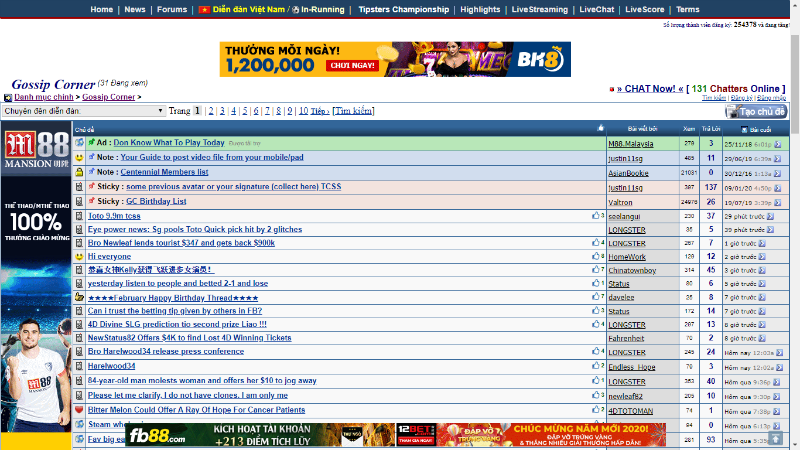
Task: Open the M88 Mansion sidebar advertisement
Action: [36, 286]
